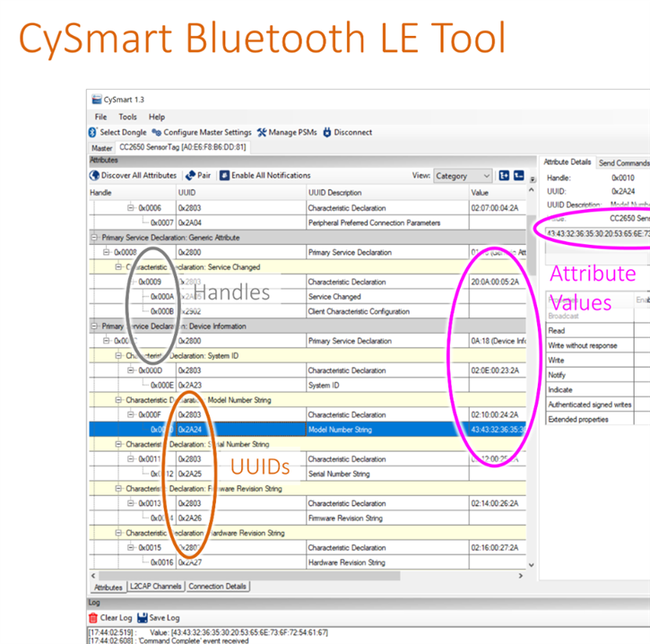Select the Hardware Revision String 0x0016 row

coord(308,562)
